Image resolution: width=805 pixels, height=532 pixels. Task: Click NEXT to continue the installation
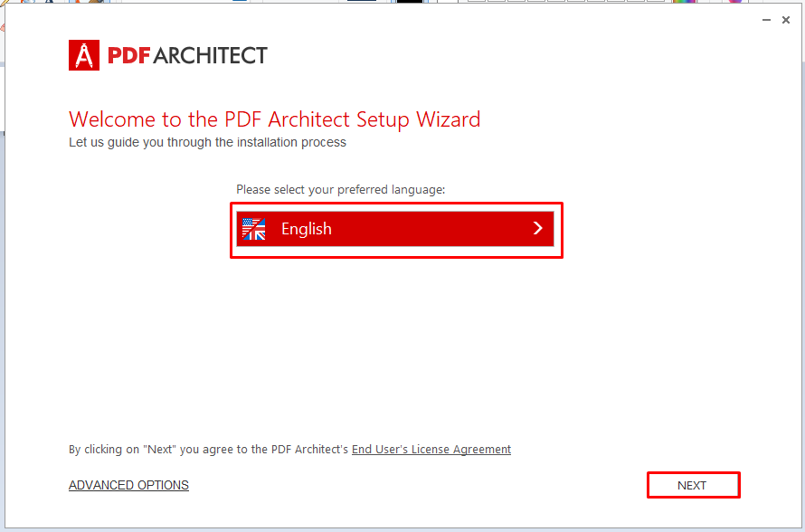tap(693, 485)
